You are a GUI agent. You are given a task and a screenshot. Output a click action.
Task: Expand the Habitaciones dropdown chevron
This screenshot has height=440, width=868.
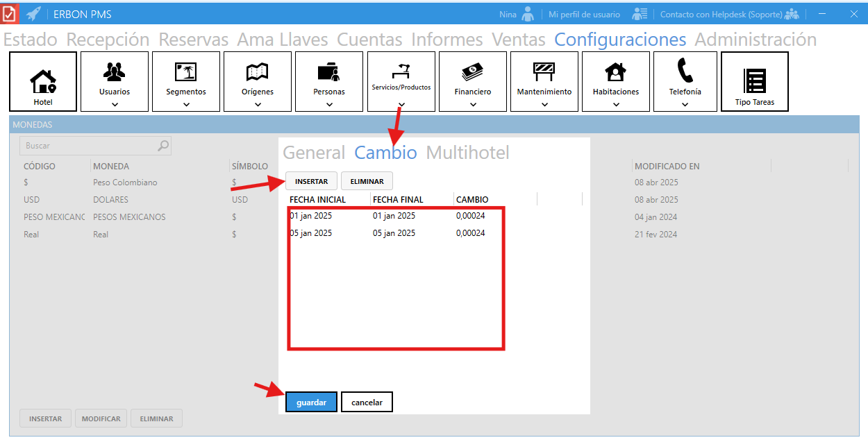click(x=616, y=105)
